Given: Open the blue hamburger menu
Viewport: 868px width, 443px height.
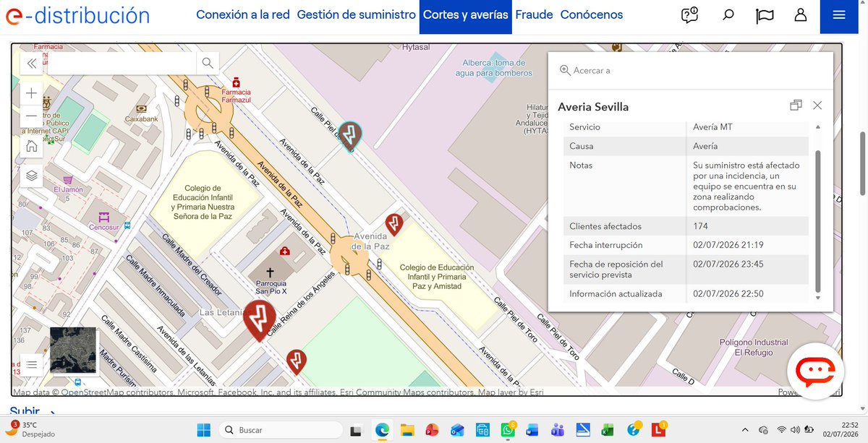Looking at the screenshot, I should click(839, 15).
